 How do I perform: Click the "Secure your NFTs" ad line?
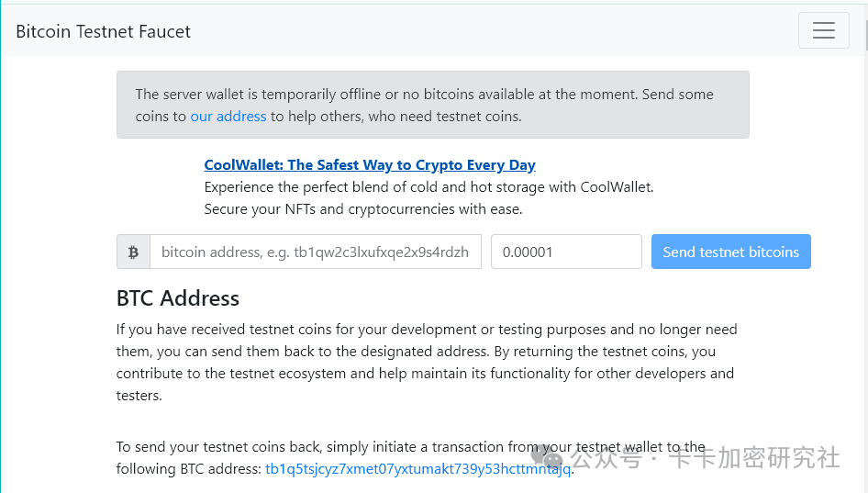[362, 209]
